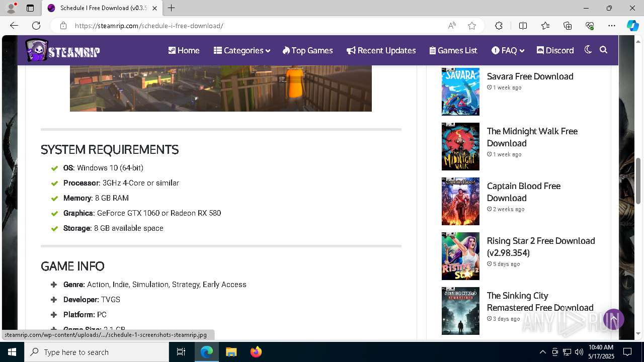Open Top Games page
644x362 pixels.
pos(307,50)
